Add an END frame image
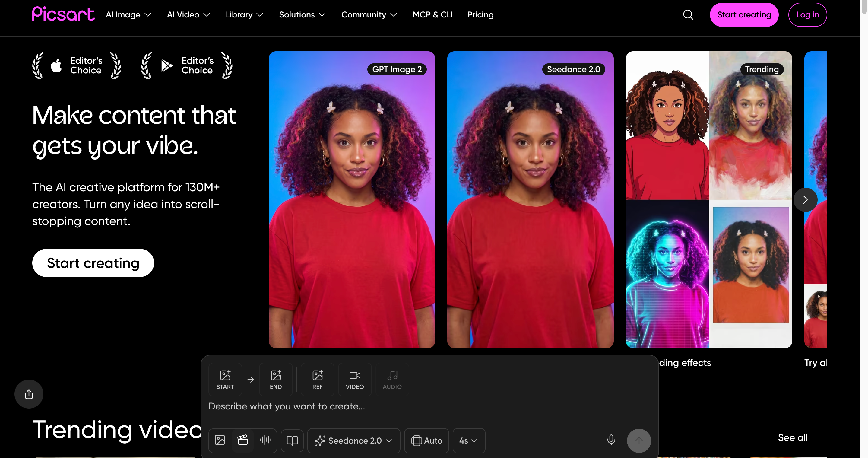This screenshot has height=458, width=868. 276,380
